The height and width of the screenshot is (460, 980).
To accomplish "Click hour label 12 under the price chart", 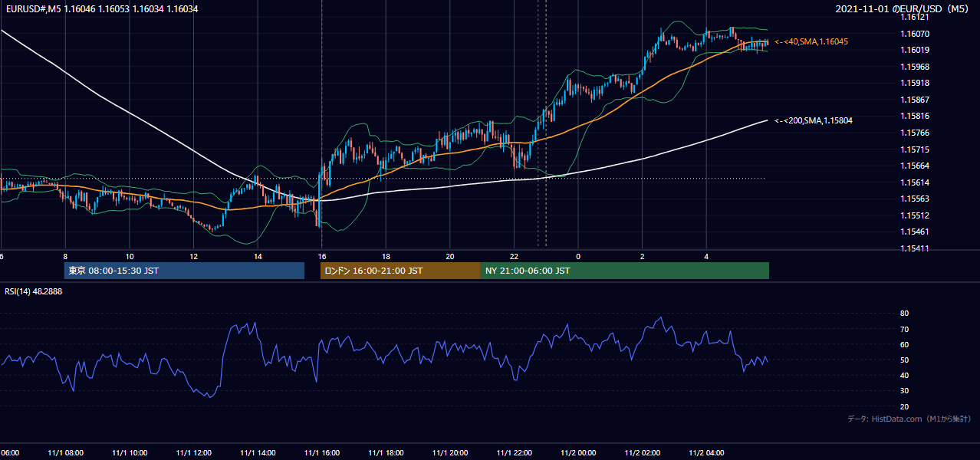I will pos(193,257).
